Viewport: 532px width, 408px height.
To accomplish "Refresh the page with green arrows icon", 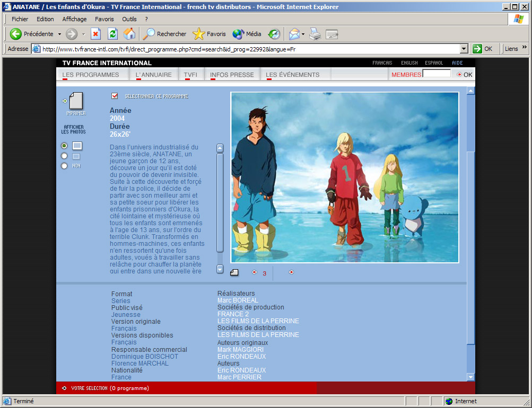I will pos(112,34).
